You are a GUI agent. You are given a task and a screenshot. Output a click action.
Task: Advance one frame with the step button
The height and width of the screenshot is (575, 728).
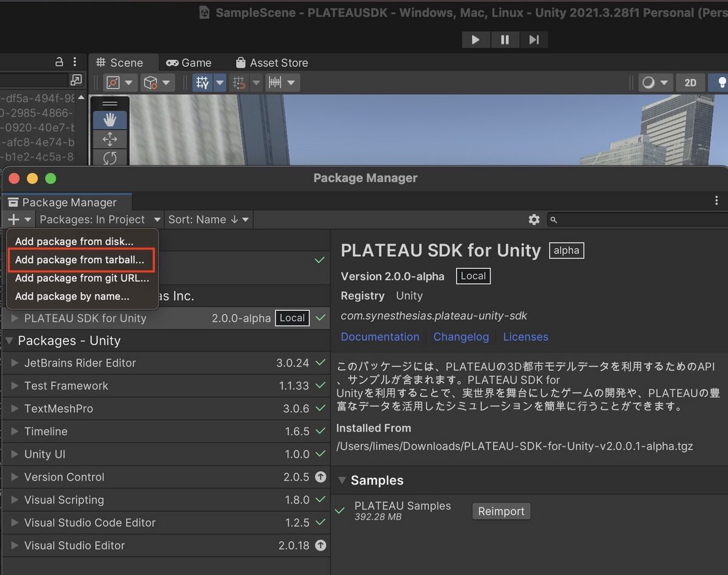point(534,39)
